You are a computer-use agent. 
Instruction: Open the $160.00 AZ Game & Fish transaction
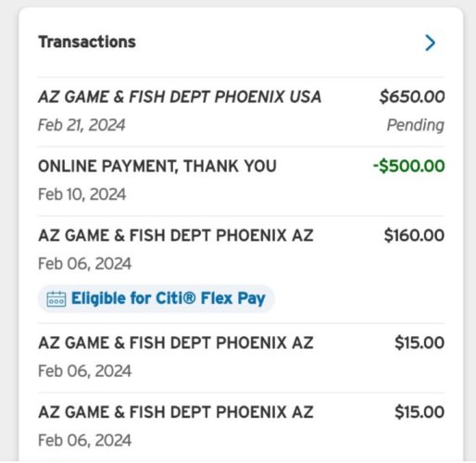[241, 269]
